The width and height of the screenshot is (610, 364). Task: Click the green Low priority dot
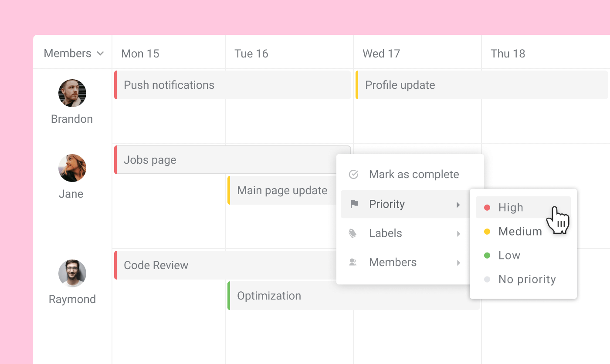(487, 255)
